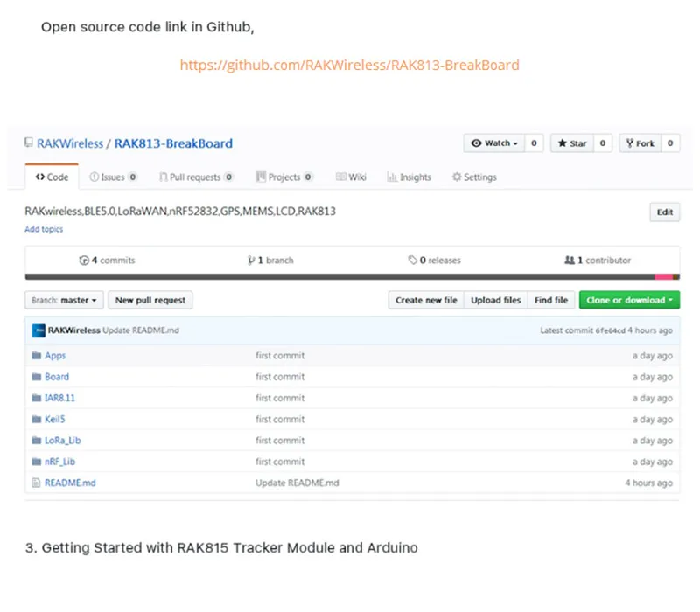Open the Clone or download dropdown
The height and width of the screenshot is (612, 700).
pyautogui.click(x=629, y=300)
